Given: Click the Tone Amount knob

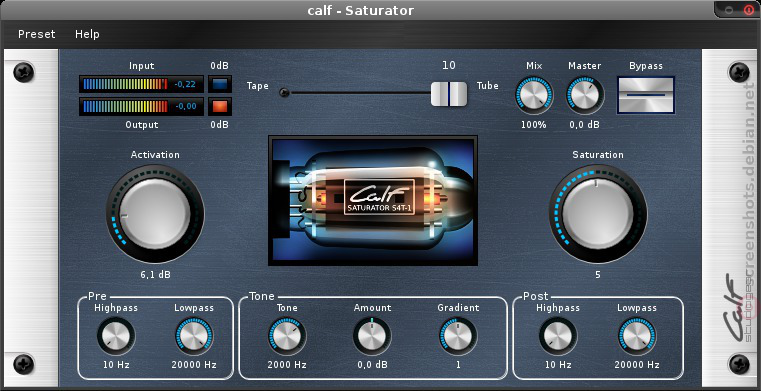Looking at the screenshot, I should pos(372,336).
